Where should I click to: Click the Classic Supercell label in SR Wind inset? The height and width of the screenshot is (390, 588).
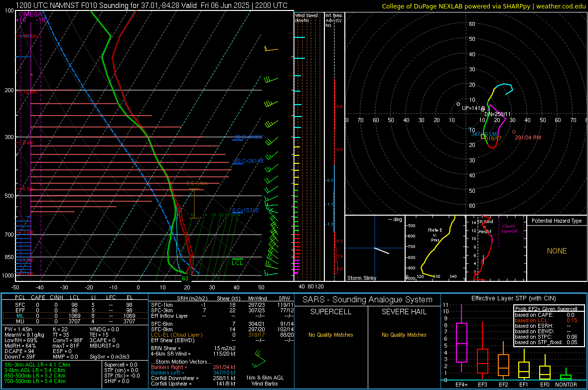click(509, 229)
